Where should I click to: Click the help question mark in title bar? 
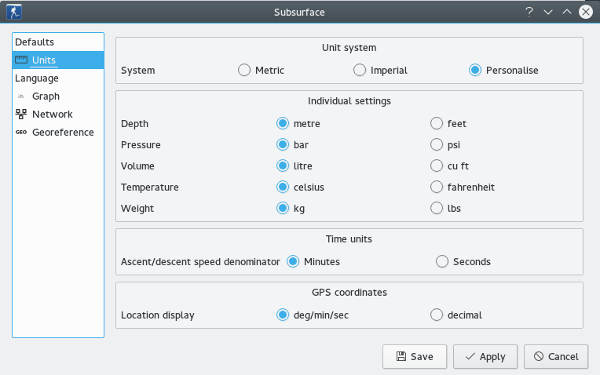tap(529, 11)
